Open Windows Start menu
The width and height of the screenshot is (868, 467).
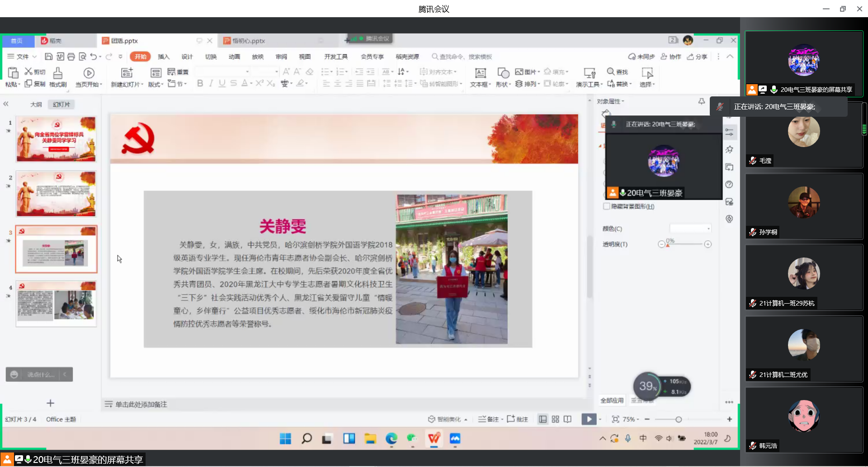285,438
